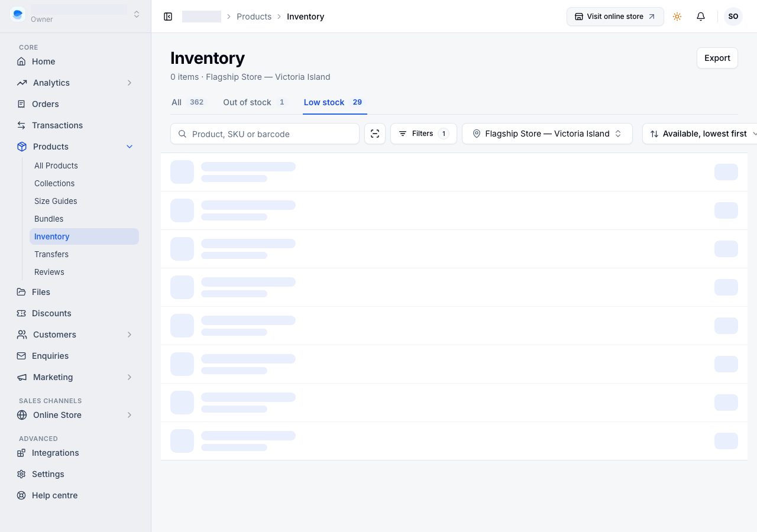The width and height of the screenshot is (757, 532).
Task: Click the Discounts ticket icon
Action: tap(21, 313)
